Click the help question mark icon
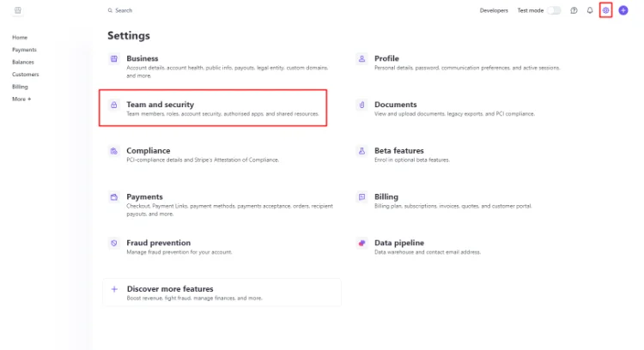Screen dimensions: 644x350 (x=574, y=10)
